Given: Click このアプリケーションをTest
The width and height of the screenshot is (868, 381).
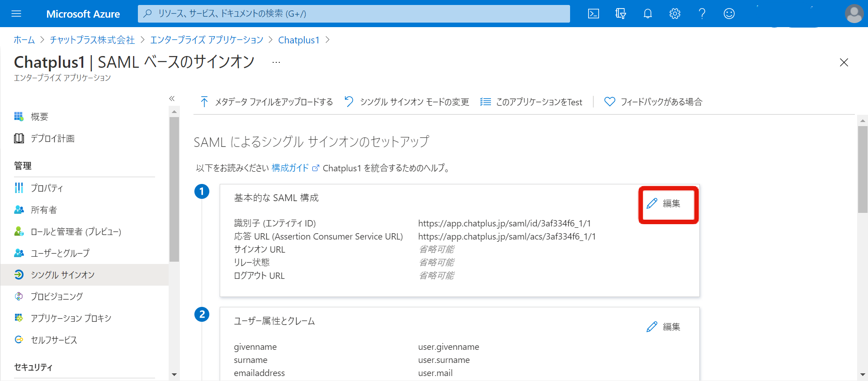Looking at the screenshot, I should (x=531, y=102).
